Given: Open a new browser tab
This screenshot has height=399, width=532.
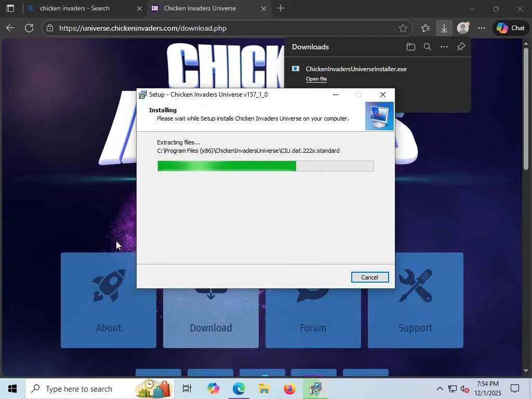Looking at the screenshot, I should 281,8.
